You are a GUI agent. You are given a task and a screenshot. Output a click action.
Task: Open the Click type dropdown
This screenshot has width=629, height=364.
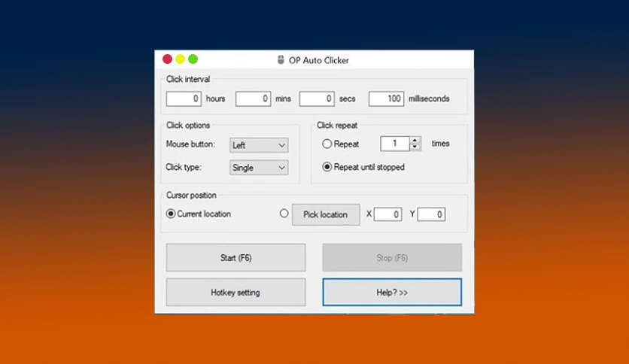(x=259, y=168)
